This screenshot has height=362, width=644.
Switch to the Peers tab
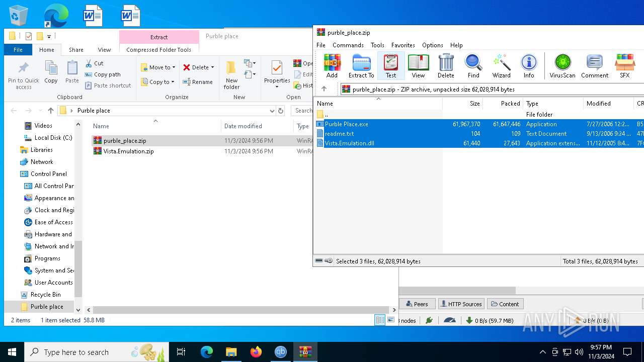pyautogui.click(x=417, y=304)
